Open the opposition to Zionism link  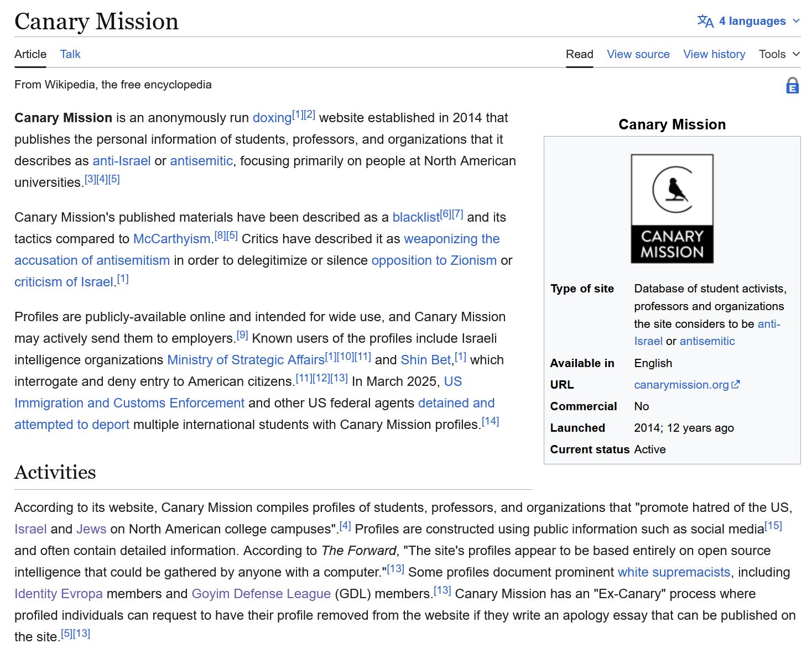434,260
